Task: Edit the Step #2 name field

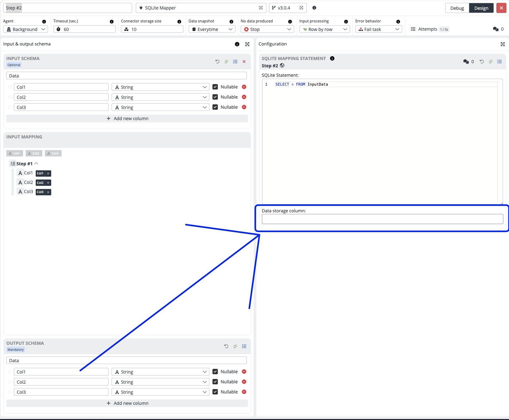Action: pyautogui.click(x=68, y=8)
